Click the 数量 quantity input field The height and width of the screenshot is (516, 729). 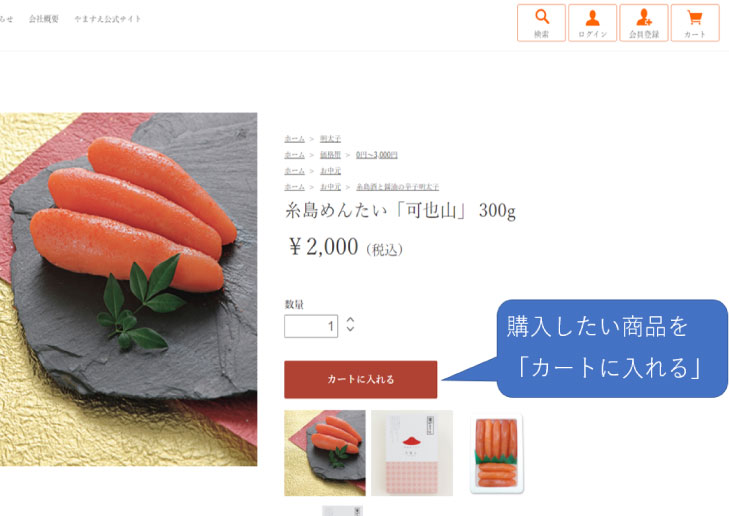[311, 326]
